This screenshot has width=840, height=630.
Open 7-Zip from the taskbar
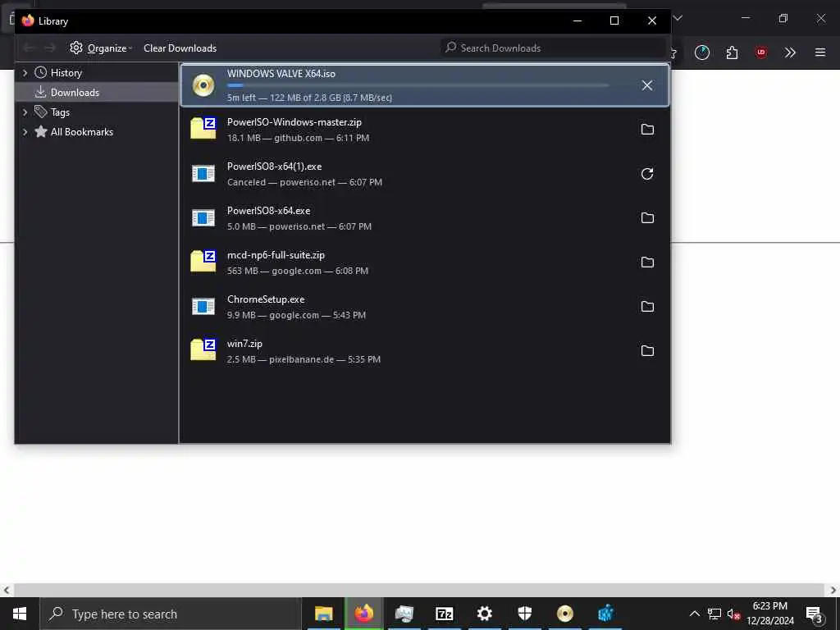444,614
